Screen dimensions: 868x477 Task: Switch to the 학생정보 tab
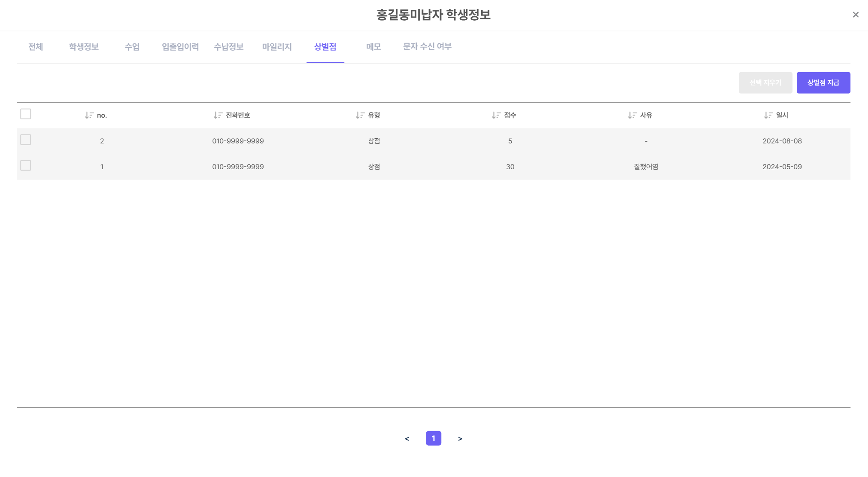(x=84, y=47)
